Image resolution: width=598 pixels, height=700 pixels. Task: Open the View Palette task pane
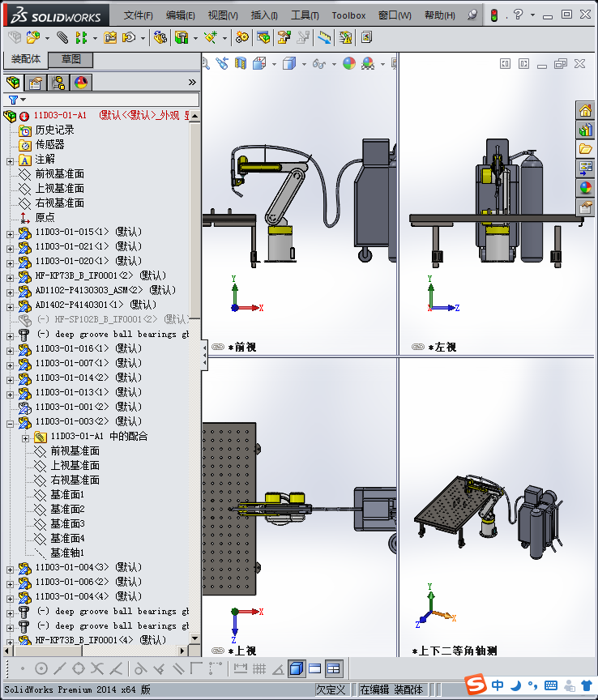[586, 169]
